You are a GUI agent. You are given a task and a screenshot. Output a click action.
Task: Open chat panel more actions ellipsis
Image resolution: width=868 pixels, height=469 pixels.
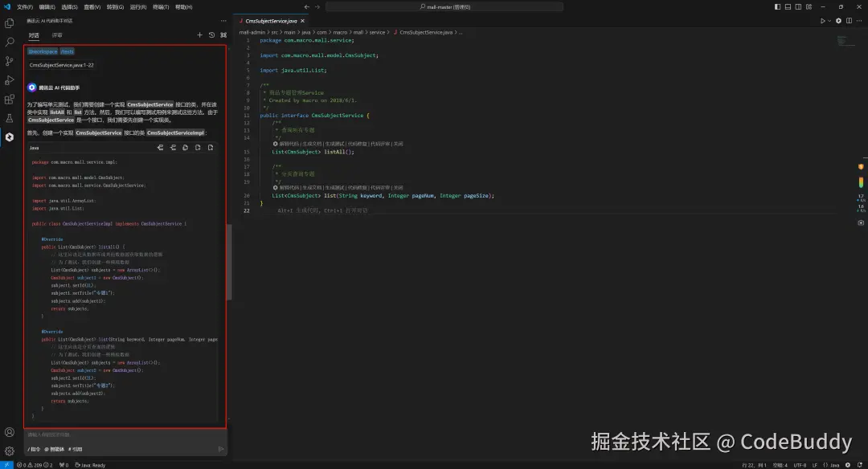223,20
